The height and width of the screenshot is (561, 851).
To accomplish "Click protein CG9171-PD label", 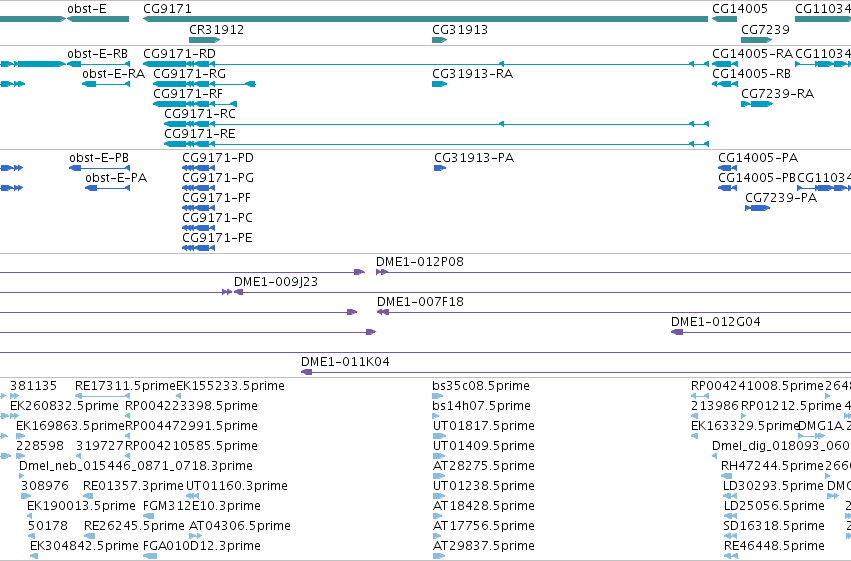I will pyautogui.click(x=218, y=158).
